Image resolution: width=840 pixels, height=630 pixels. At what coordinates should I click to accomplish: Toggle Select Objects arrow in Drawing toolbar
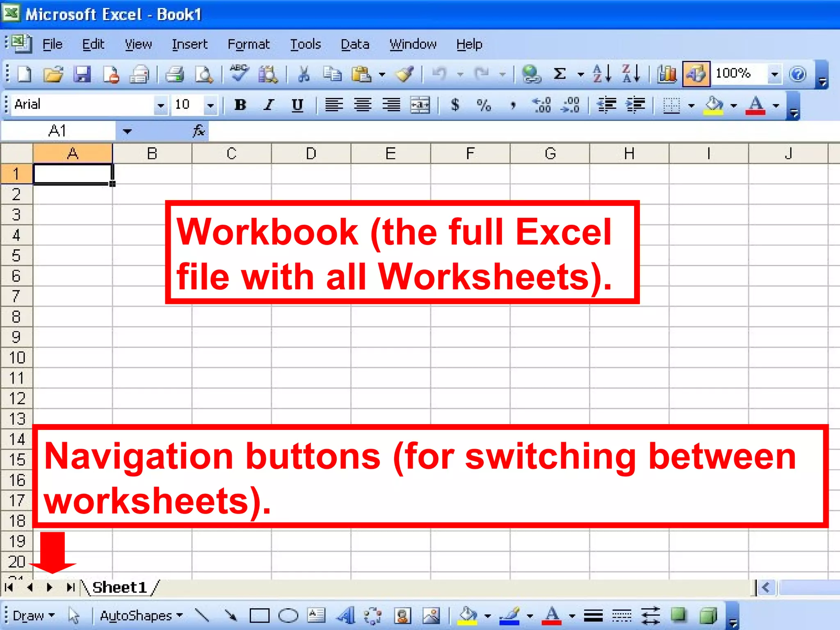pyautogui.click(x=74, y=616)
